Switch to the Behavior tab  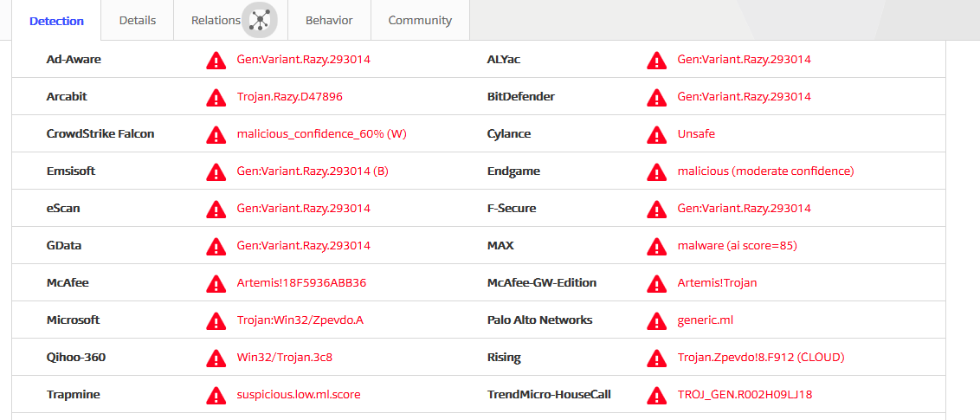pyautogui.click(x=329, y=20)
